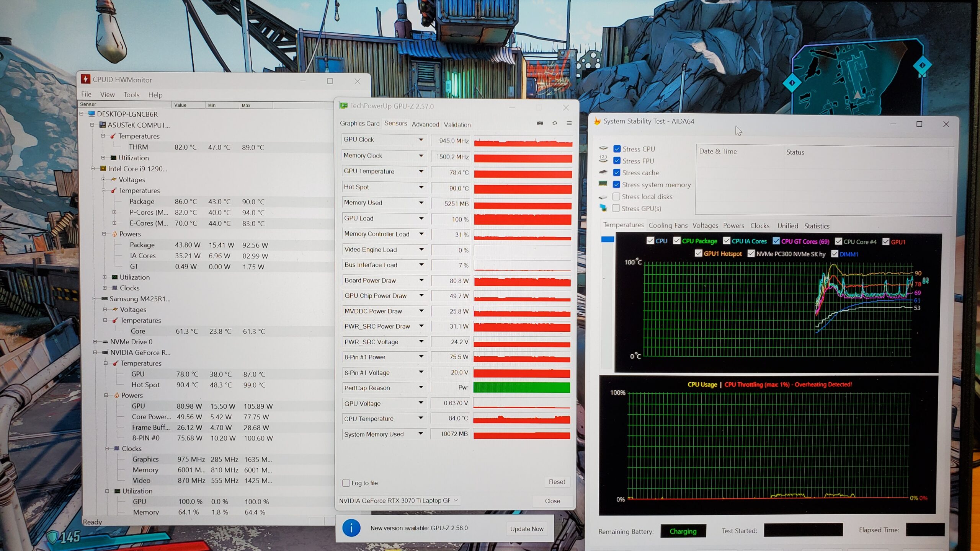Collapse the Intel Core i9 tree node
980x551 pixels.
(x=93, y=169)
